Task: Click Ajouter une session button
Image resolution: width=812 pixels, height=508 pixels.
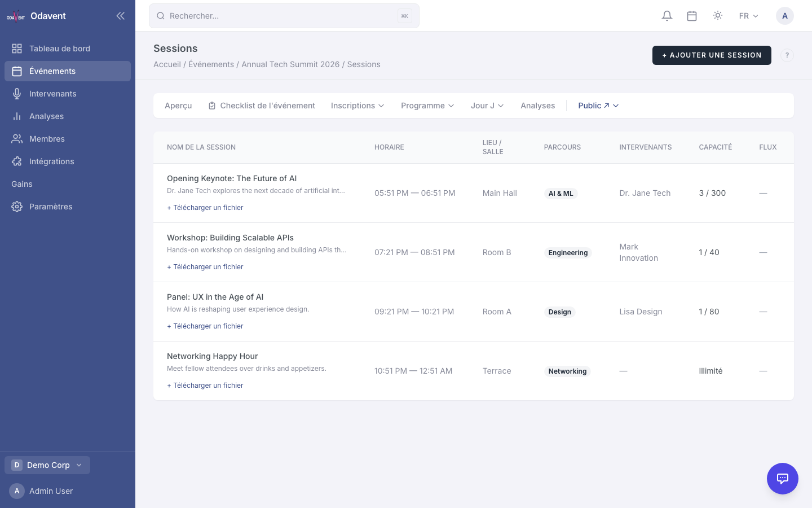Action: (712, 55)
